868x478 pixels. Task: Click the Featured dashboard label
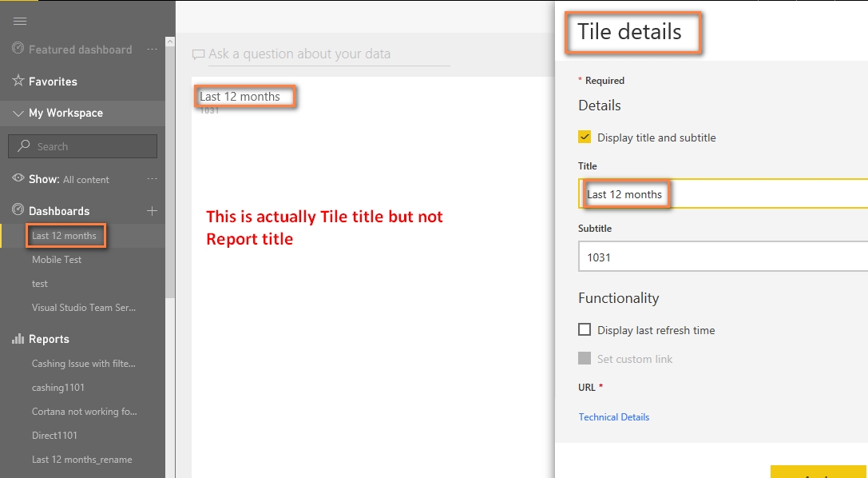pos(81,50)
